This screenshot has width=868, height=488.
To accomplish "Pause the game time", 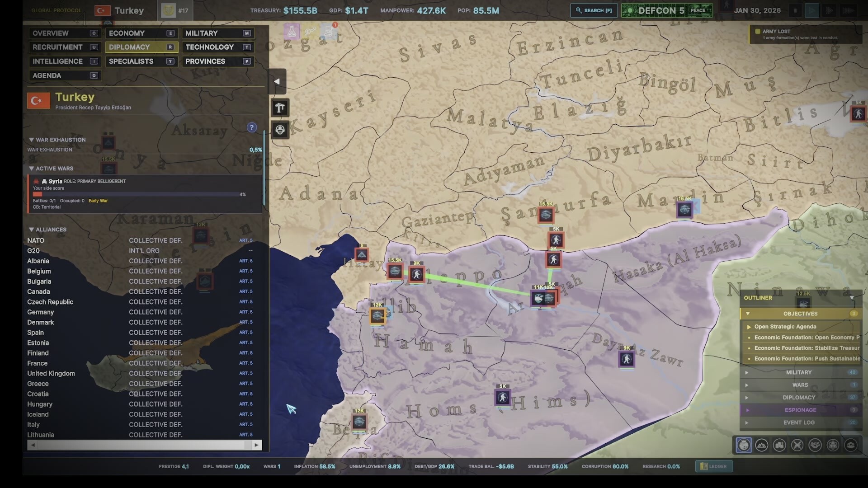I will (795, 10).
